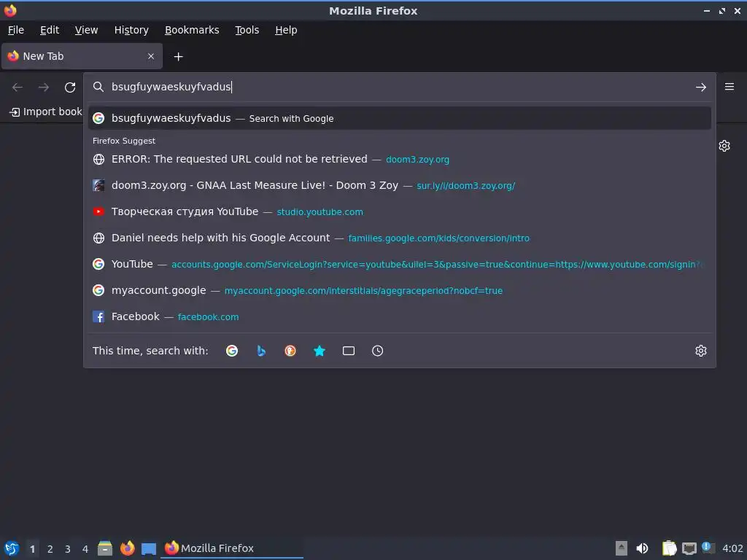Viewport: 747px width, 560px height.
Task: Open the Help menu
Action: tap(286, 30)
